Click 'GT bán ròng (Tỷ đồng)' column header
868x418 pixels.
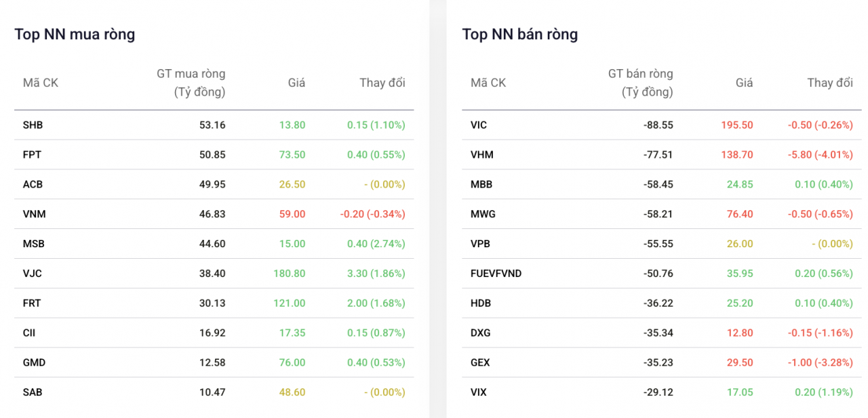coord(640,83)
